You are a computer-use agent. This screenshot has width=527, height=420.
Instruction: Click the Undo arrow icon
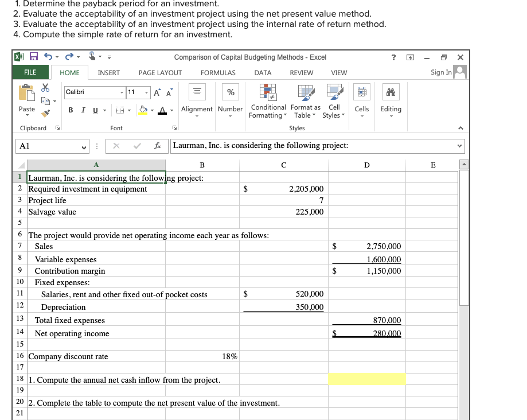point(48,56)
